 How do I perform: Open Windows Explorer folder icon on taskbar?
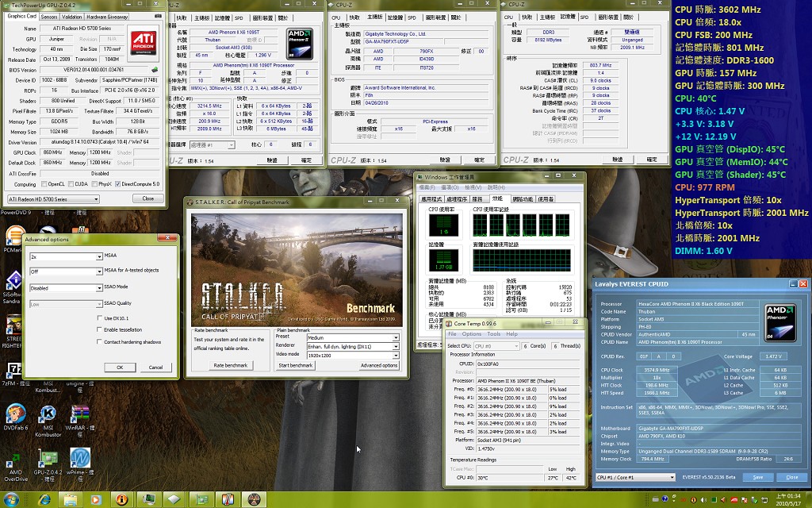pos(70,500)
